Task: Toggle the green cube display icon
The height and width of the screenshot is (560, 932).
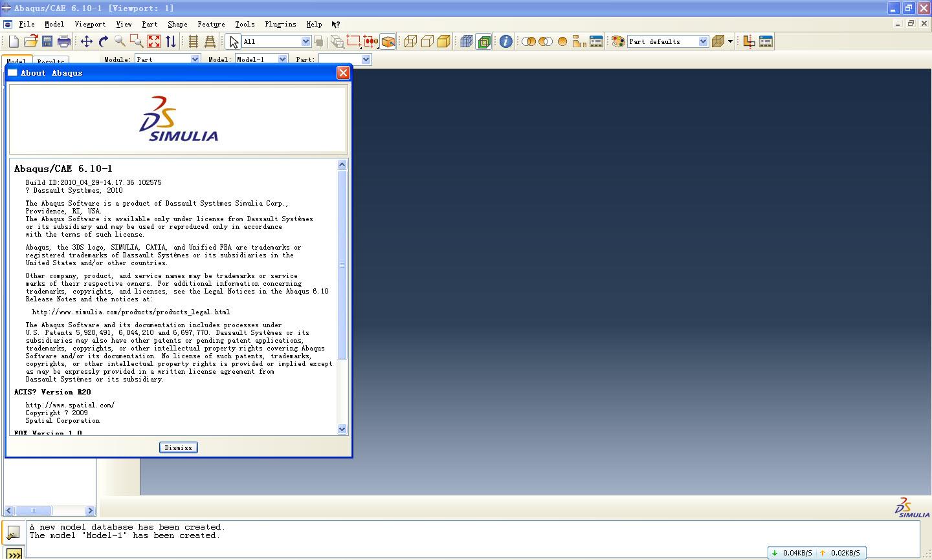Action: (483, 41)
